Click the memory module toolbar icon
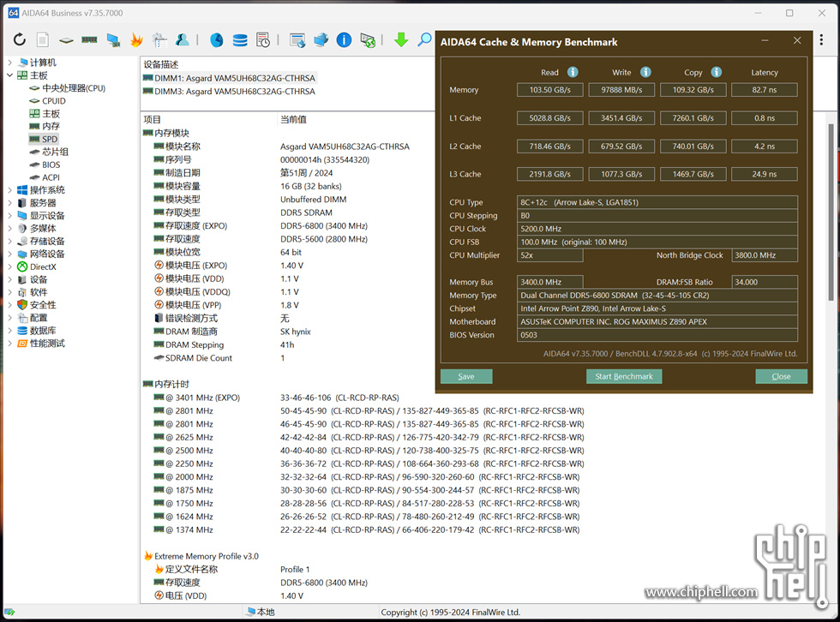The height and width of the screenshot is (622, 840). 89,39
